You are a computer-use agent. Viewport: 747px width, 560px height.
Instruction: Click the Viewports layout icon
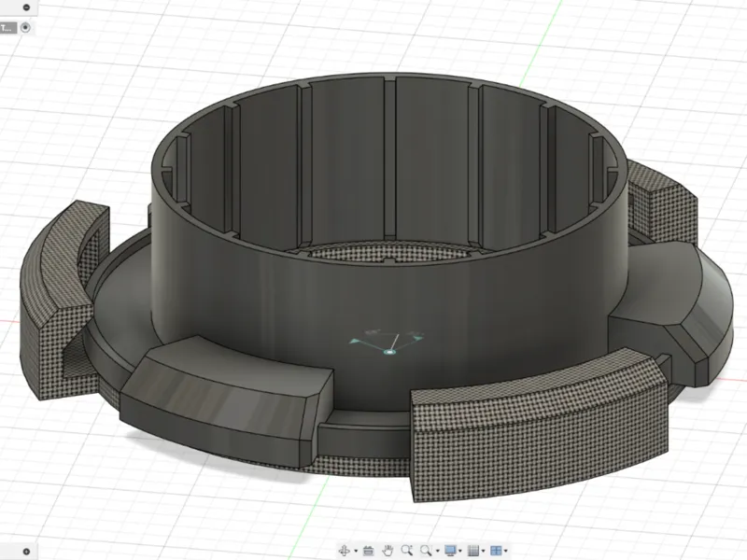[x=496, y=551]
